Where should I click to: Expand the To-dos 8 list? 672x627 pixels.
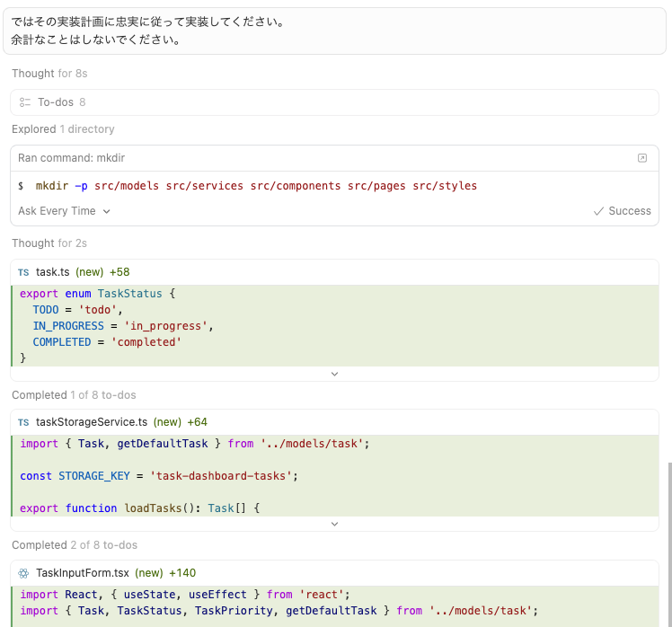(335, 102)
